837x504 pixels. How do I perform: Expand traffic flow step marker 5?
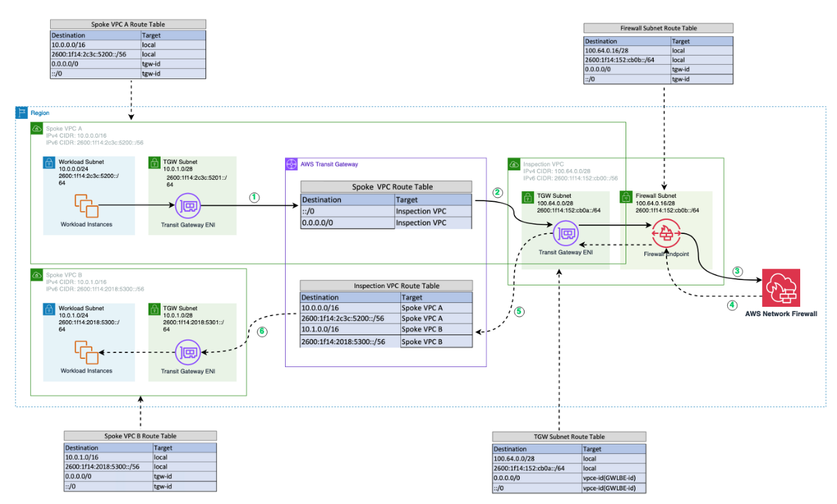coord(518,311)
